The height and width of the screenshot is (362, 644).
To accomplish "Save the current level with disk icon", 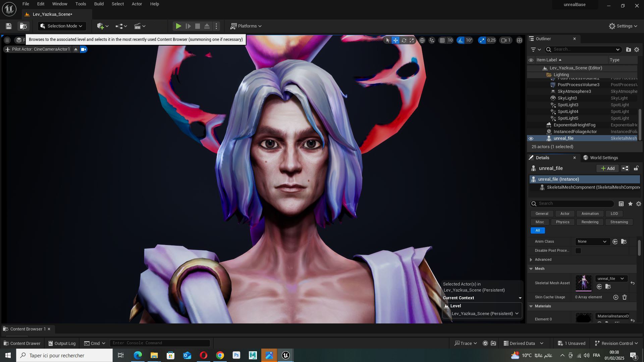I will [x=9, y=26].
